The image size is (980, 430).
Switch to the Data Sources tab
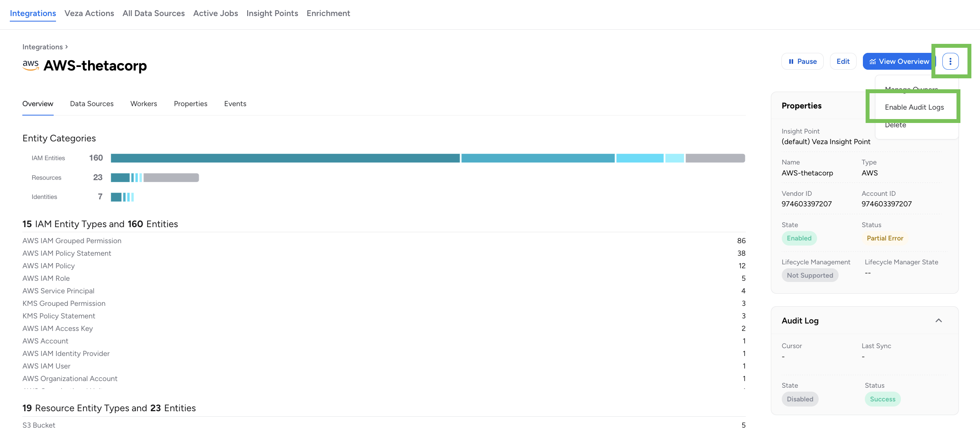coord(92,103)
